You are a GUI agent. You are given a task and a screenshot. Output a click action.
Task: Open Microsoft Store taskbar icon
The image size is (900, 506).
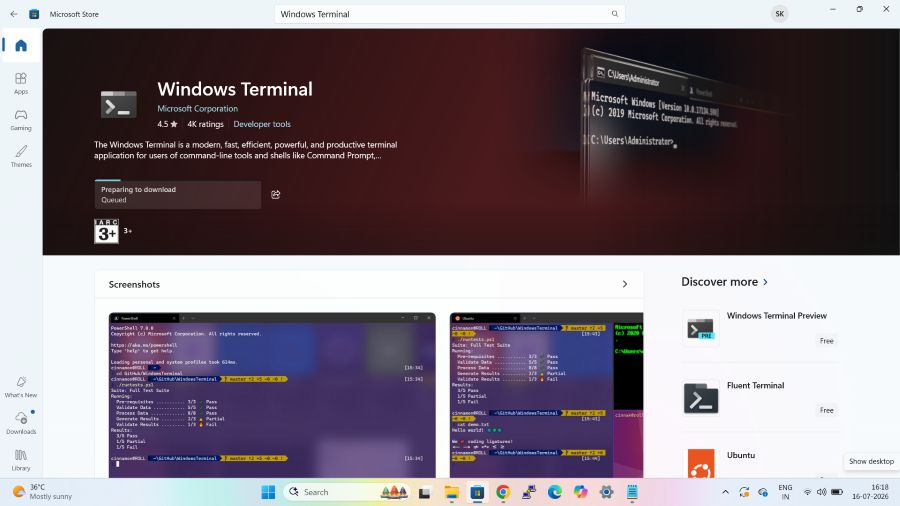pyautogui.click(x=478, y=492)
